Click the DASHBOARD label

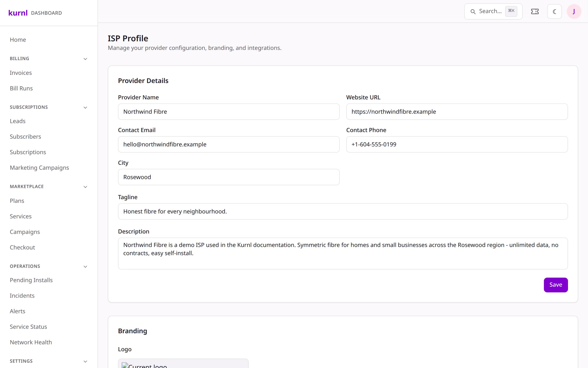pos(46,13)
